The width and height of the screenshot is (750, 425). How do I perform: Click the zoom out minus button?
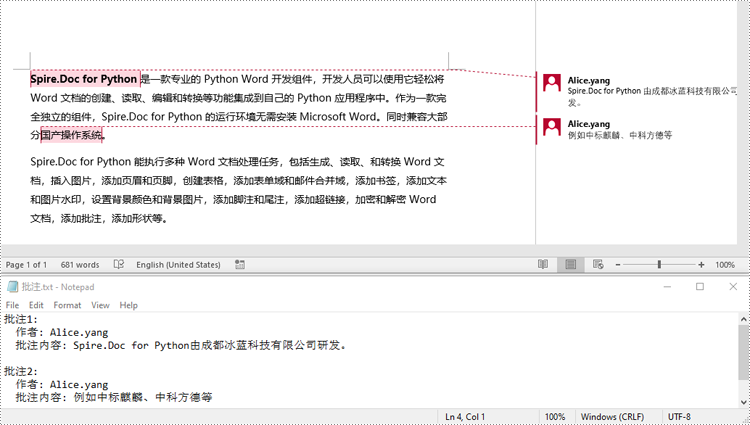click(x=618, y=264)
